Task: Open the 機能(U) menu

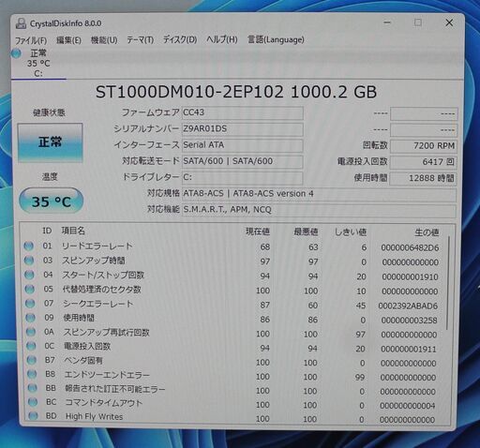Action: pos(104,40)
